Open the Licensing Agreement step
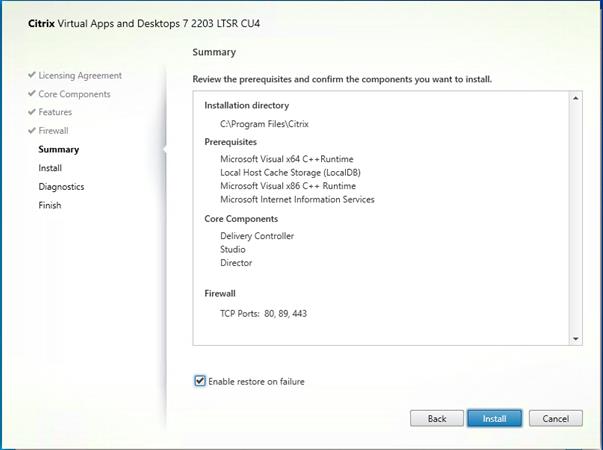Screen dimensions: 603x450 pos(80,75)
